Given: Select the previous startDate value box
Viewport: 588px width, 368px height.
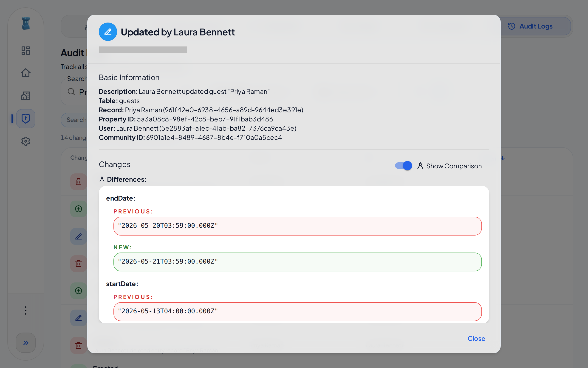Looking at the screenshot, I should (x=297, y=311).
